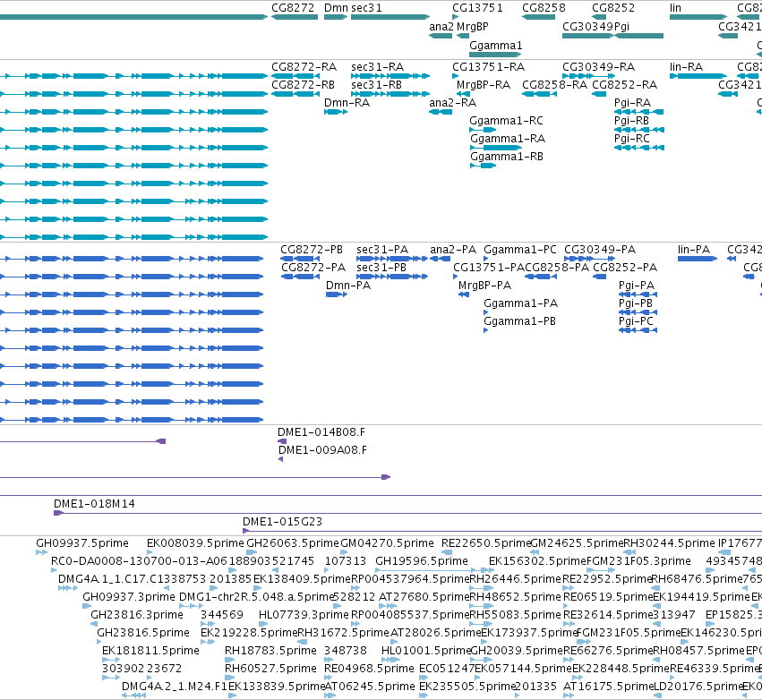Select the GM04270.5prime EST label
Viewport: 762px width, 700px height.
(387, 543)
